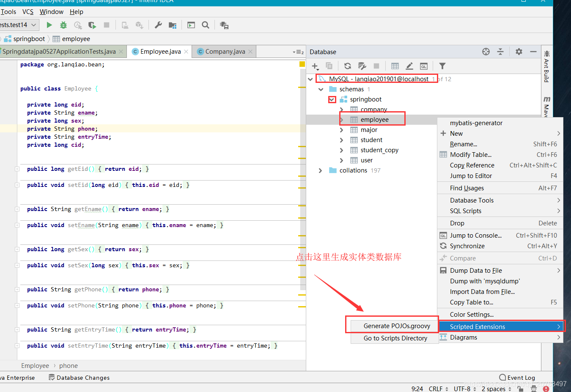The height and width of the screenshot is (392, 571).
Task: Select Jump to Console... entry
Action: (501, 236)
